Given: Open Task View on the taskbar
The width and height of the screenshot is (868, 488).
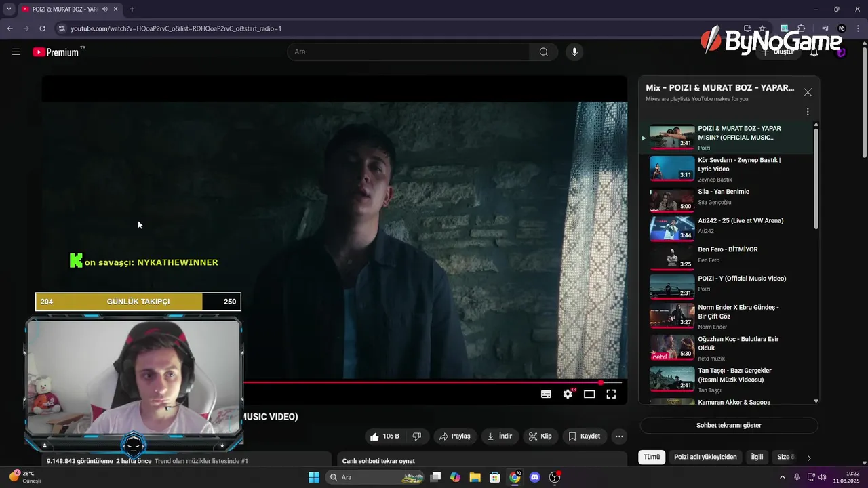Looking at the screenshot, I should coord(436,477).
